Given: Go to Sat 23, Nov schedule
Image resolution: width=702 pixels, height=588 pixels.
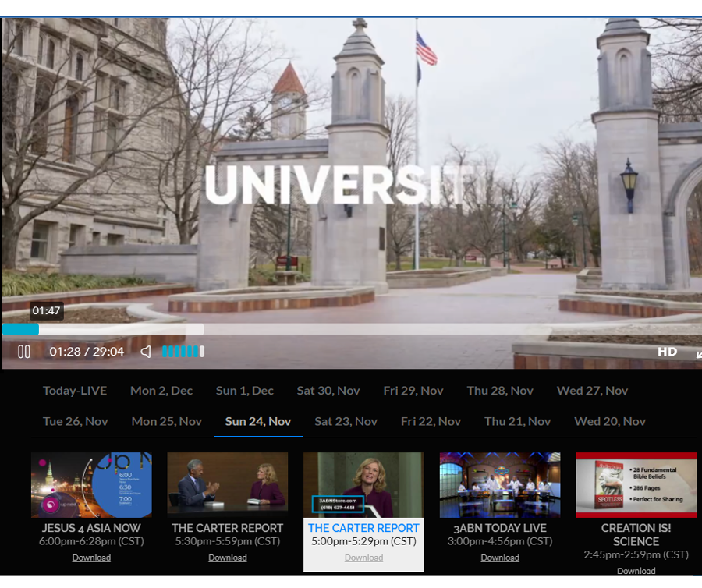Looking at the screenshot, I should pos(346,421).
